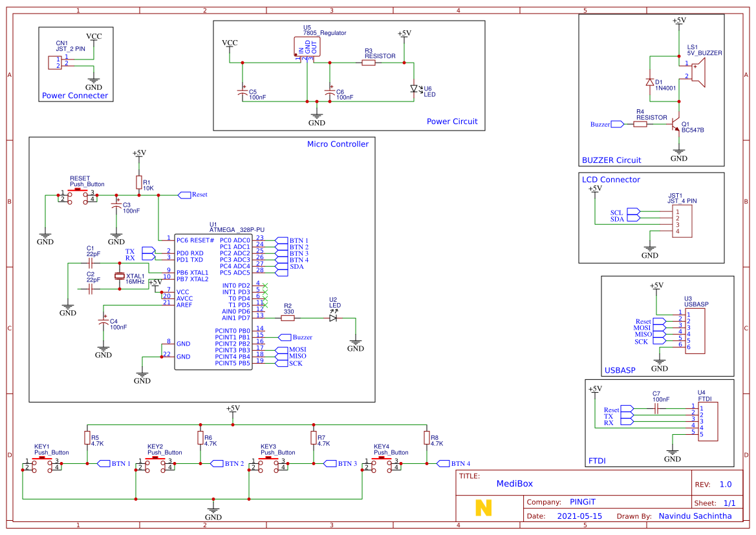Click the RESET push button symbol
756x535 pixels.
(x=78, y=196)
